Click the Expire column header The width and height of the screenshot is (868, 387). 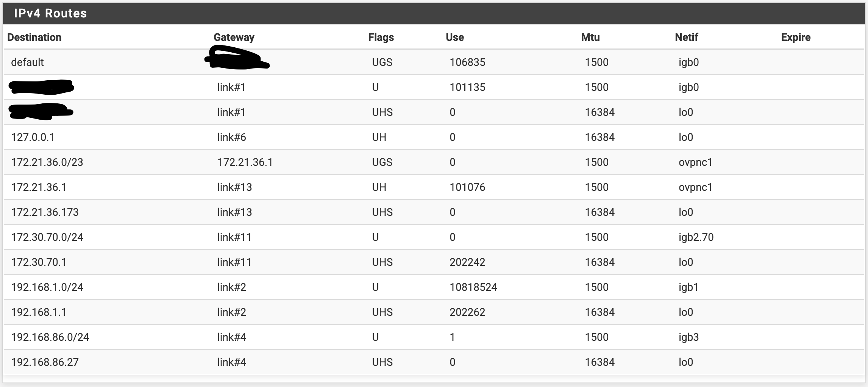[796, 37]
